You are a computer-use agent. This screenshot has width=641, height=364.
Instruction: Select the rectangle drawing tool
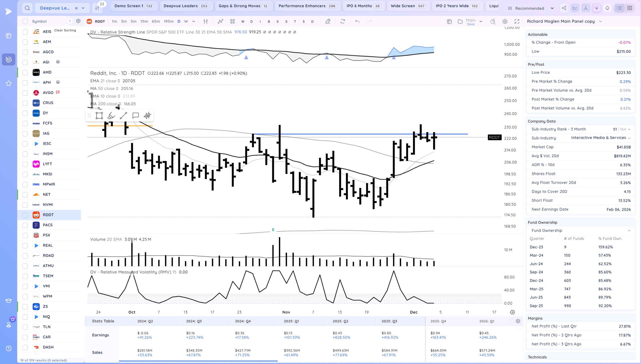pyautogui.click(x=99, y=115)
